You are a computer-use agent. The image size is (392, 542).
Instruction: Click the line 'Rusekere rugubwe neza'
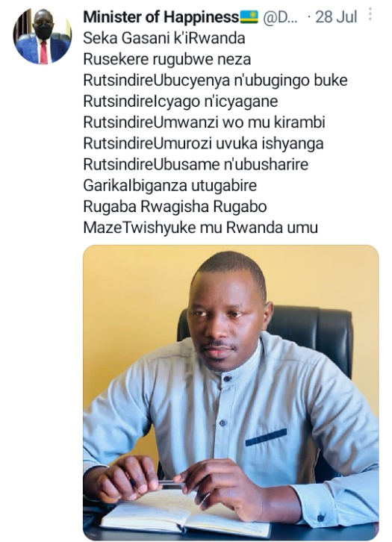[167, 59]
